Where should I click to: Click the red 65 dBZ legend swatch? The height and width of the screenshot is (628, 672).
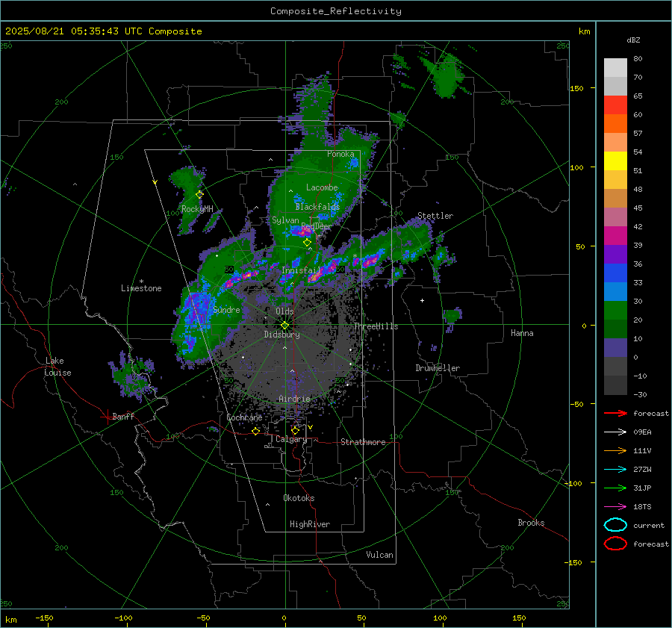click(615, 105)
